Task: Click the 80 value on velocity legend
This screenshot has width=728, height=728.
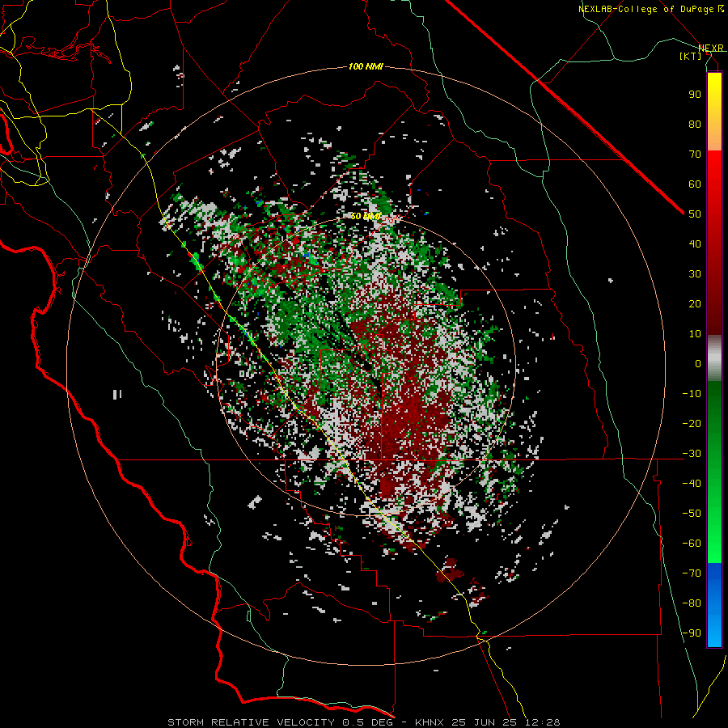Action: [695, 124]
